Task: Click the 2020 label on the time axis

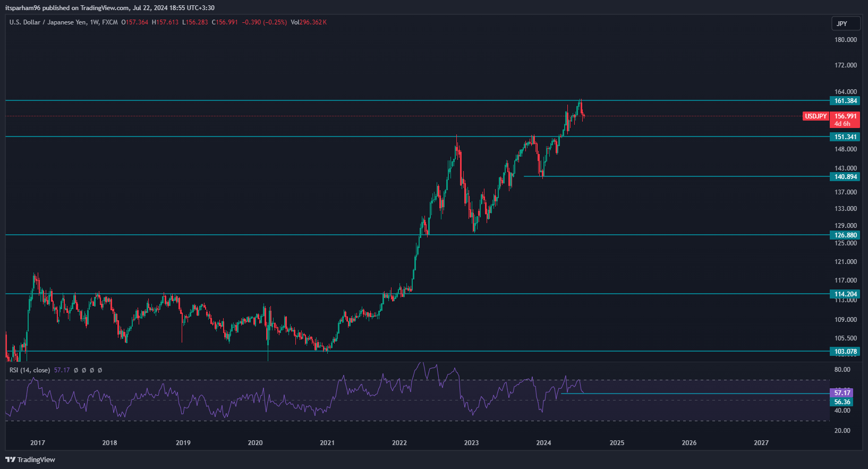Action: pyautogui.click(x=255, y=443)
